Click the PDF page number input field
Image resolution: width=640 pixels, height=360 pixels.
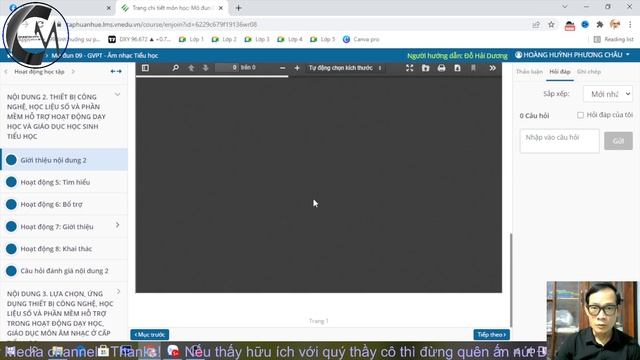tap(227, 68)
